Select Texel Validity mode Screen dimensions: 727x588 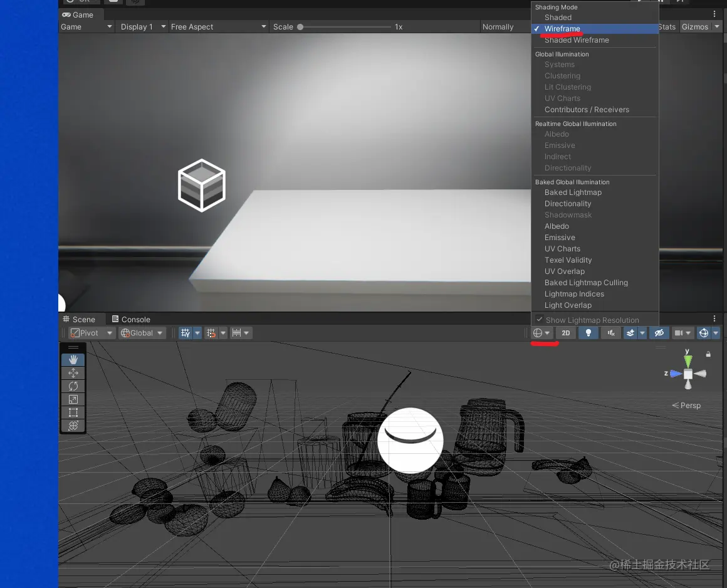(x=594, y=260)
